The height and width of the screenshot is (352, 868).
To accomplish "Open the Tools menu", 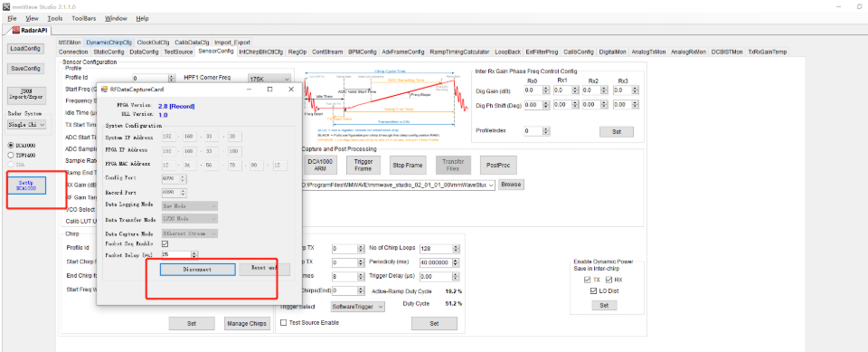I will point(55,18).
